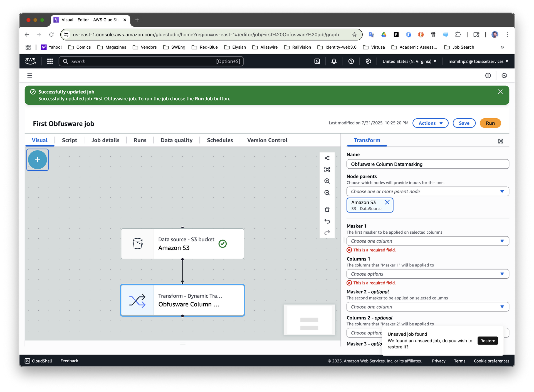Click the orange Run button

click(490, 123)
